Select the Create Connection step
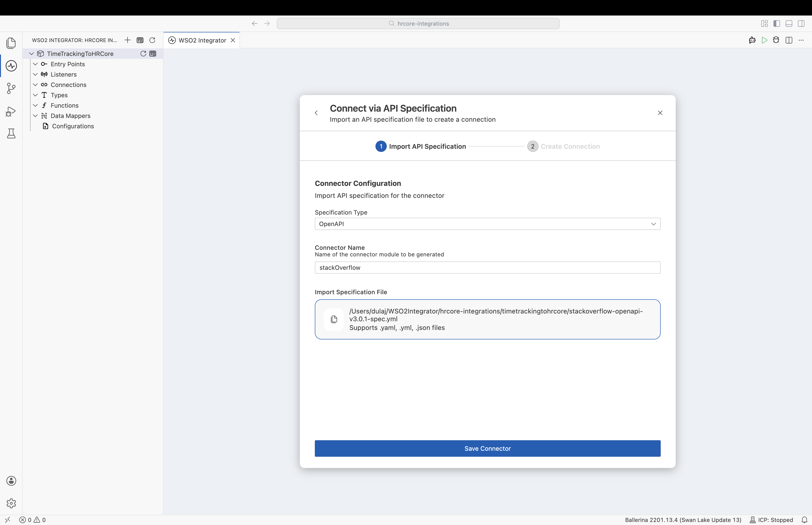The width and height of the screenshot is (812, 525). coord(564,146)
